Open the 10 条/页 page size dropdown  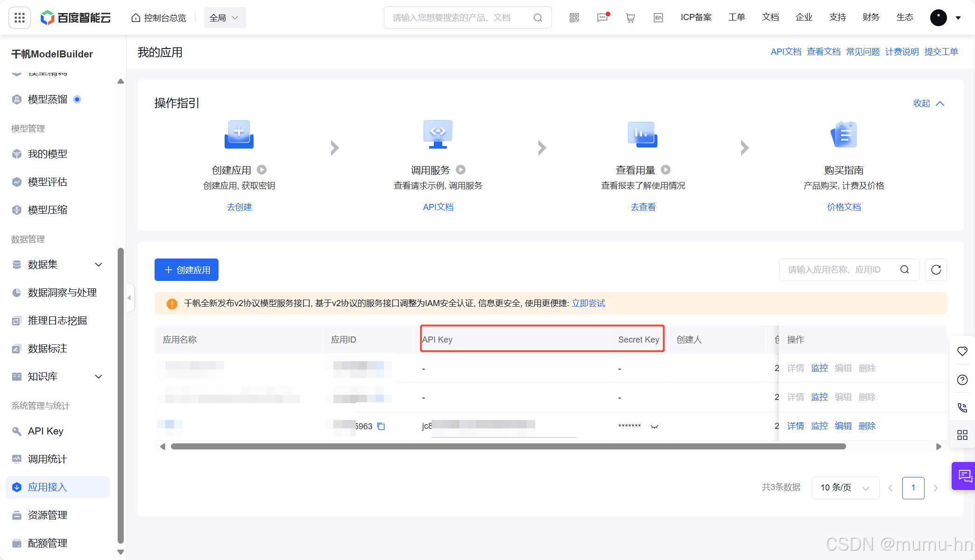(845, 488)
